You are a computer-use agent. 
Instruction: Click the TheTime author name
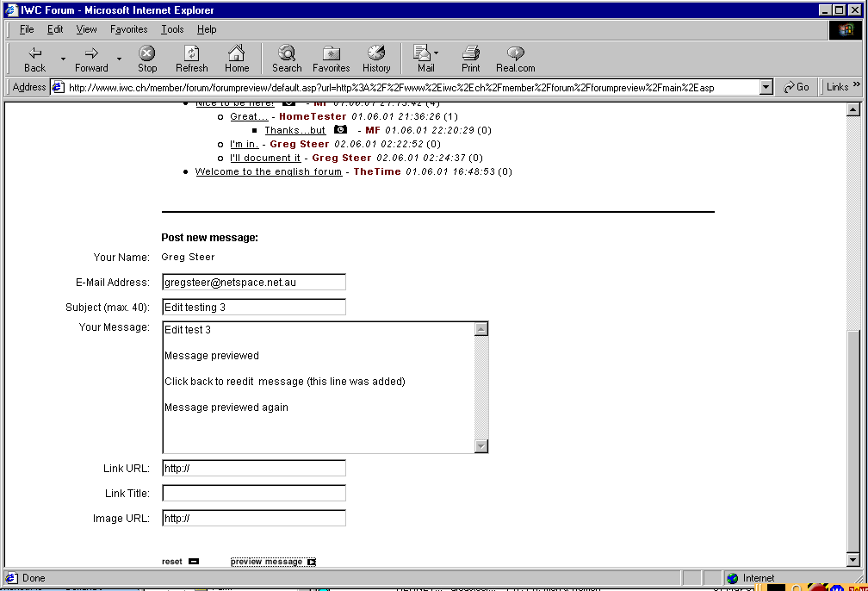tap(377, 171)
